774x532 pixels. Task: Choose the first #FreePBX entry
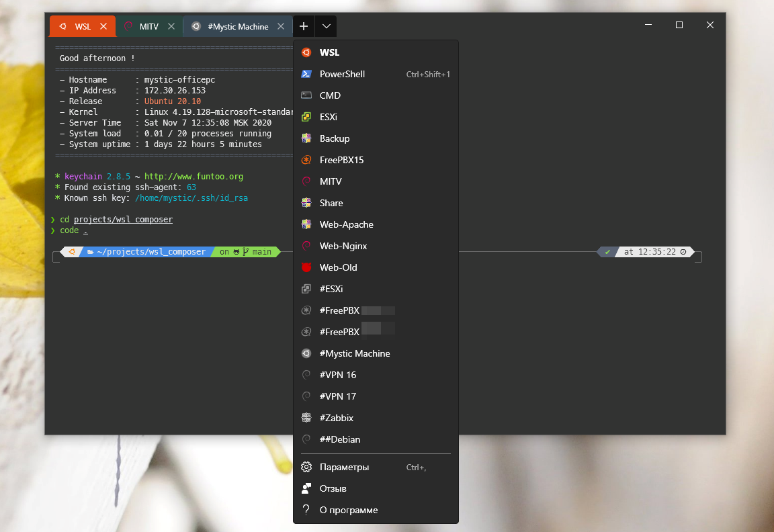[x=376, y=310]
